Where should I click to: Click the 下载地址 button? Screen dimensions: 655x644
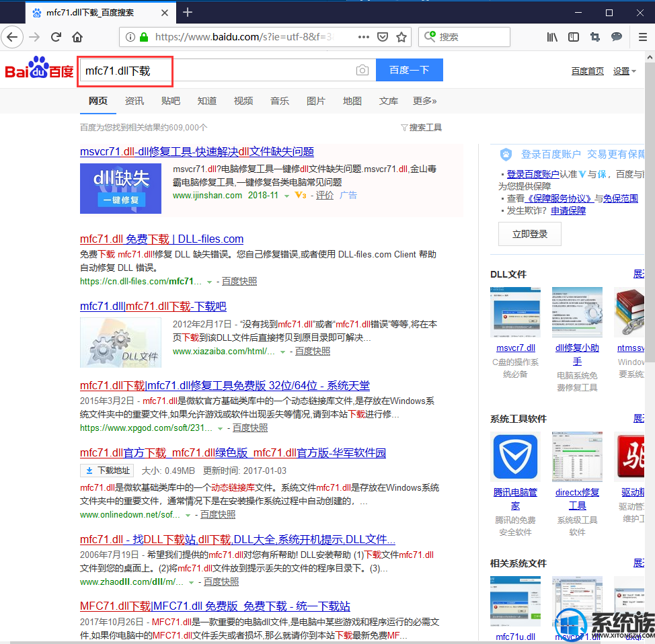pos(107,471)
